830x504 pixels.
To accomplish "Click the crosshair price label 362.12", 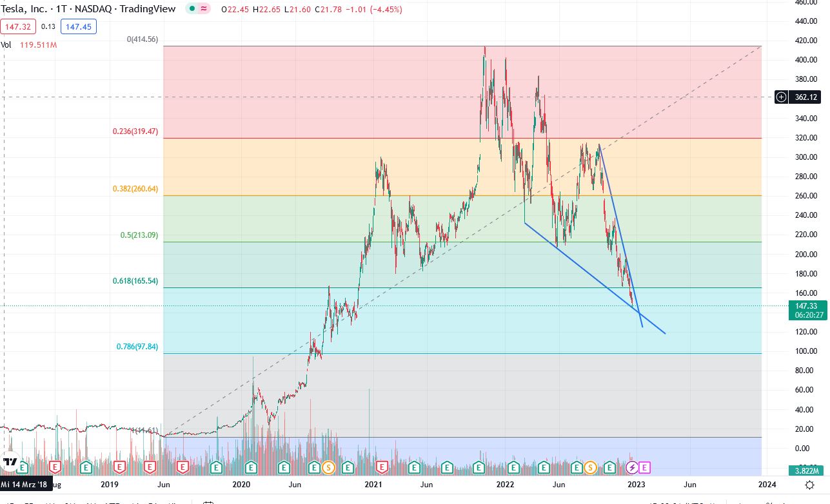I will 806,97.
